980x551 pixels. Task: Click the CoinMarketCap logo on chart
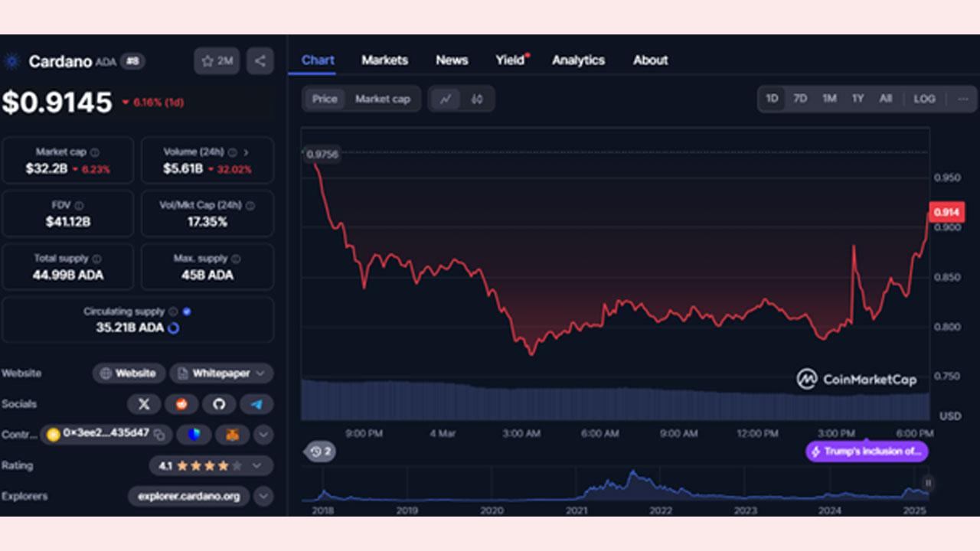856,379
